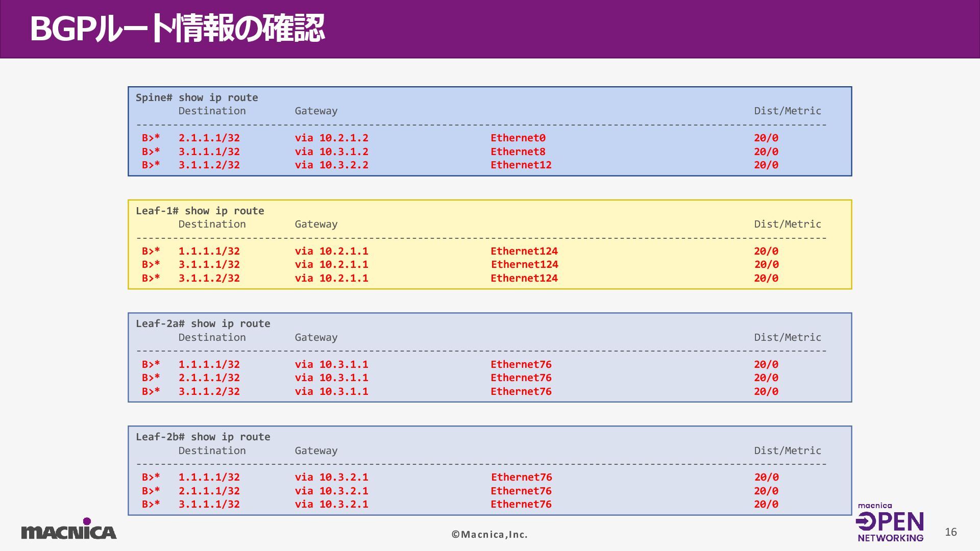This screenshot has height=551, width=980.
Task: Select the Leaf-2a# show ip route command
Action: (x=203, y=323)
